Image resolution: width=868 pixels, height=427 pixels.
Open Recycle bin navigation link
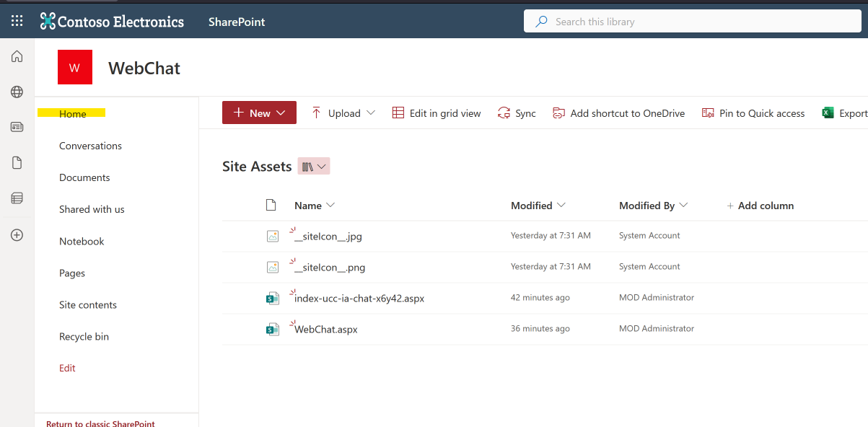[x=84, y=337]
